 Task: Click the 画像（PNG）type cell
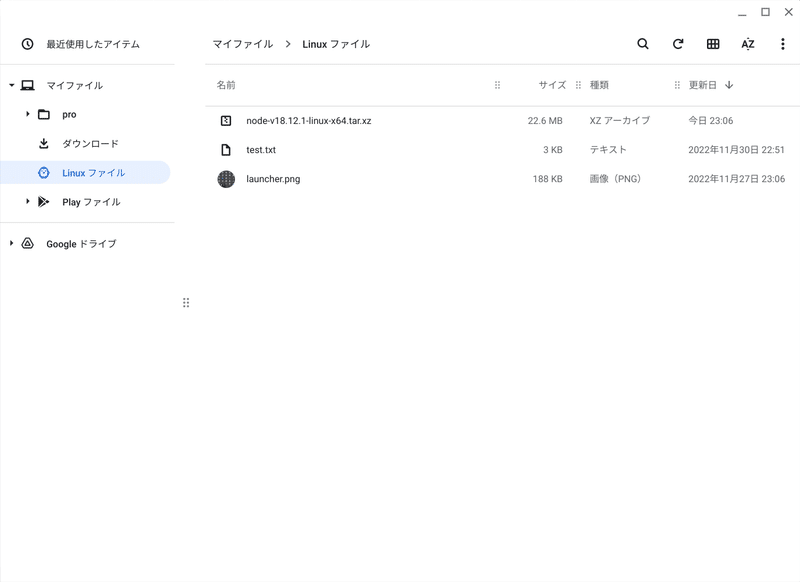point(615,179)
